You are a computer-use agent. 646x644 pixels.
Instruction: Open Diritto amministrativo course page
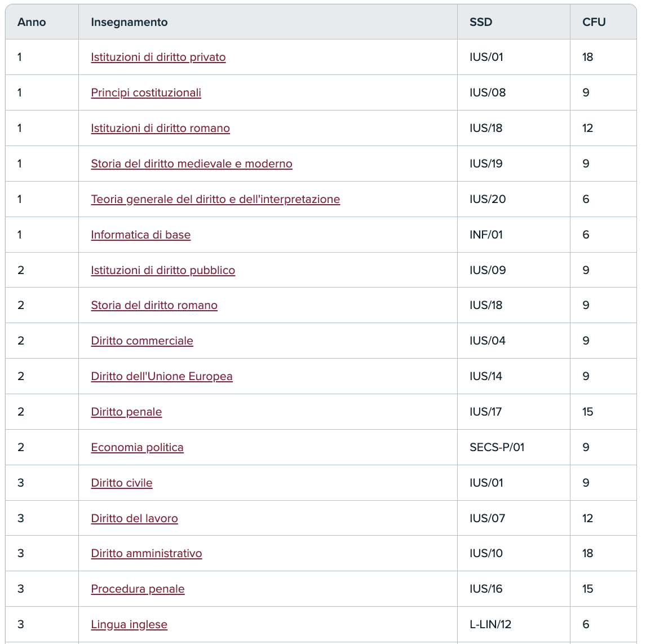(x=147, y=553)
